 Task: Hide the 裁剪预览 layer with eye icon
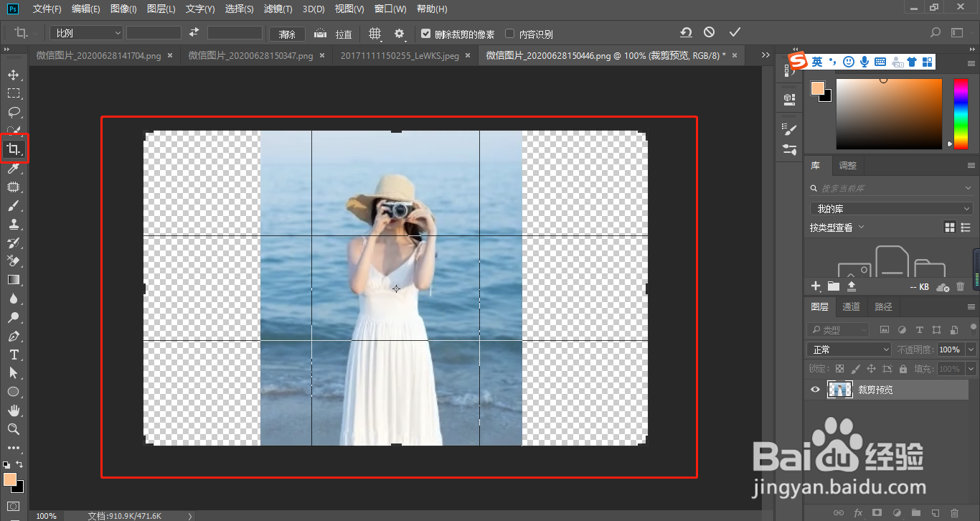(x=815, y=390)
